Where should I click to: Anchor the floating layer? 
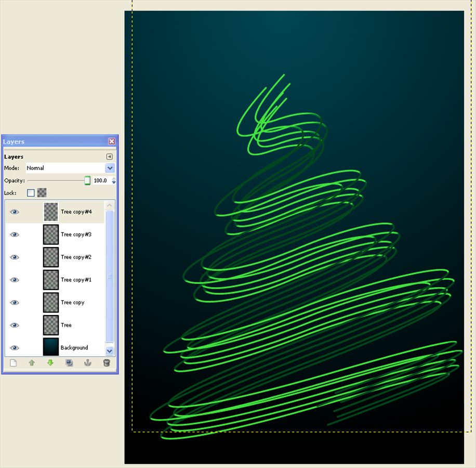88,362
